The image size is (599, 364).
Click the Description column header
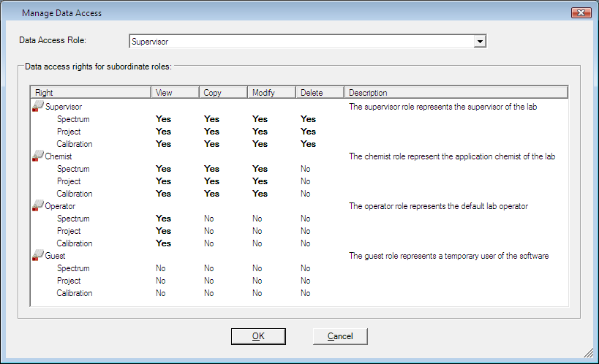(456, 93)
